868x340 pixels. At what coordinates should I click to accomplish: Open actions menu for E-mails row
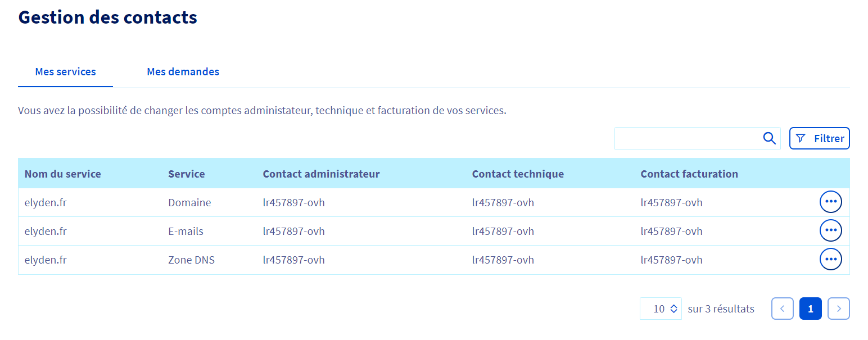[830, 230]
